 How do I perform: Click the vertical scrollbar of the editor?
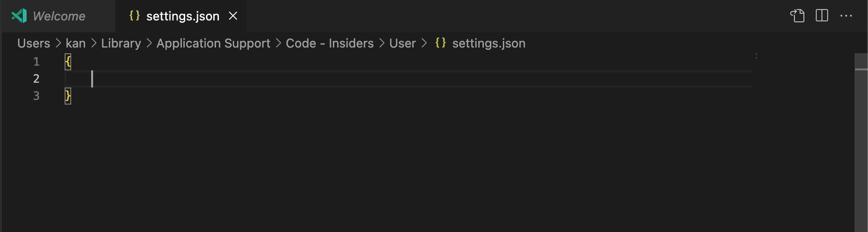[861, 143]
